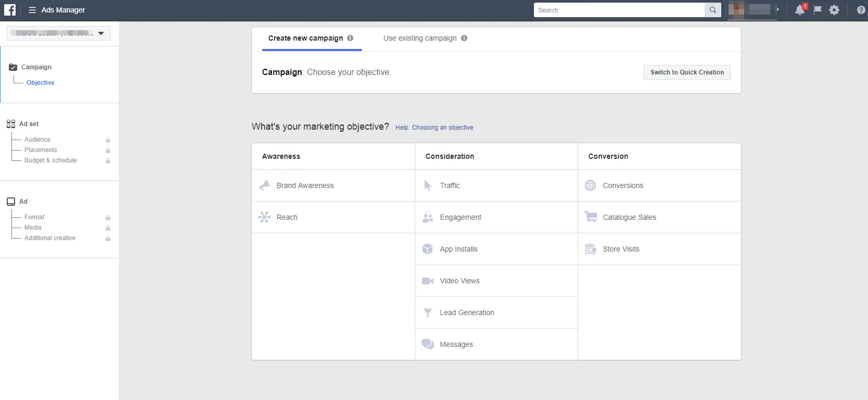Pick the Lead Generation objective
868x400 pixels.
click(x=467, y=312)
